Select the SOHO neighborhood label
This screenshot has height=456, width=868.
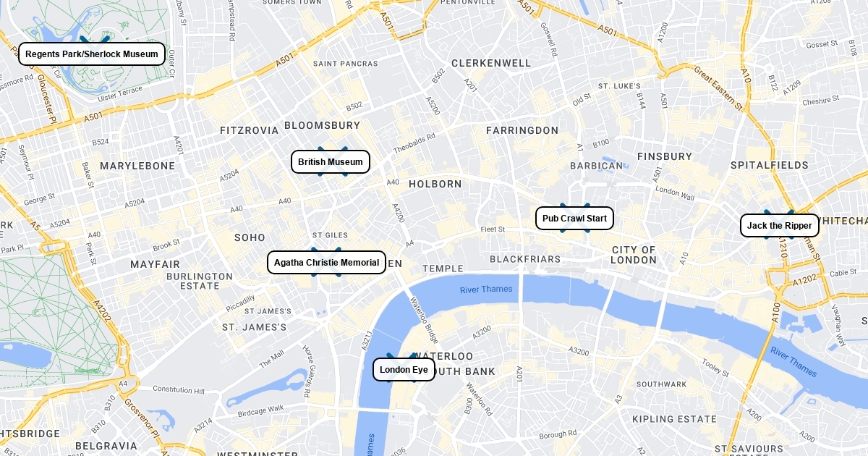tap(250, 237)
